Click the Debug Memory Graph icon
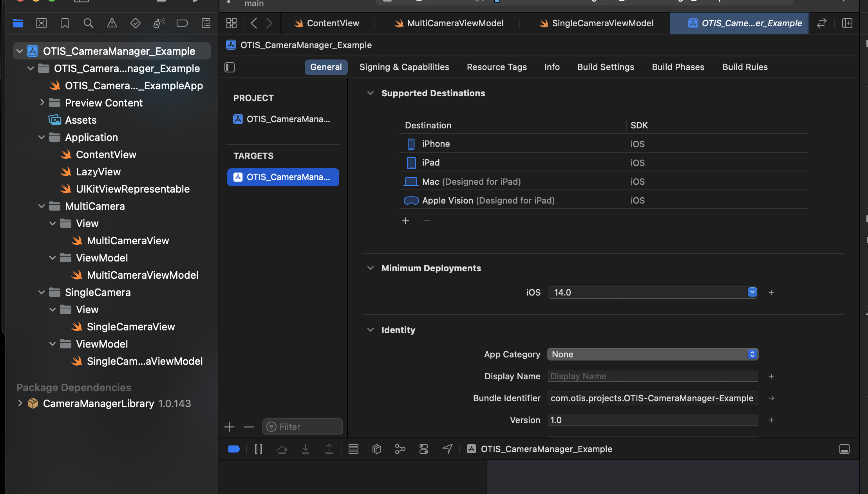This screenshot has height=494, width=868. click(400, 449)
